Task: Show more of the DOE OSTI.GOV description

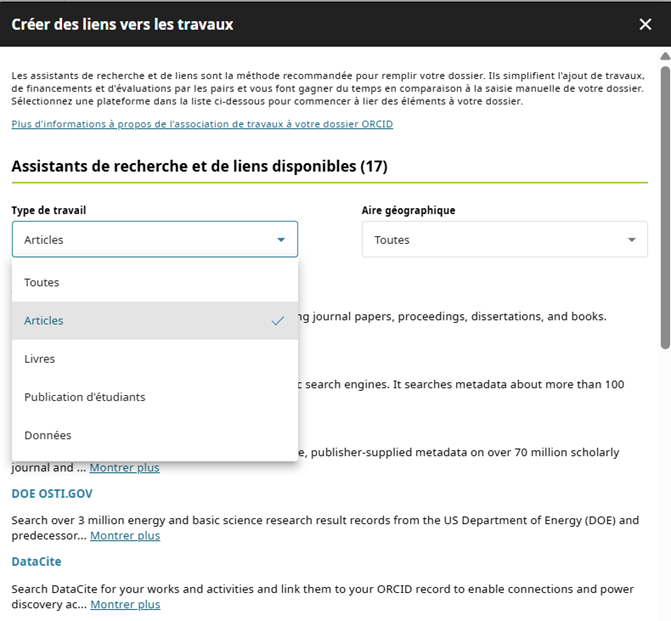Action: [x=125, y=536]
